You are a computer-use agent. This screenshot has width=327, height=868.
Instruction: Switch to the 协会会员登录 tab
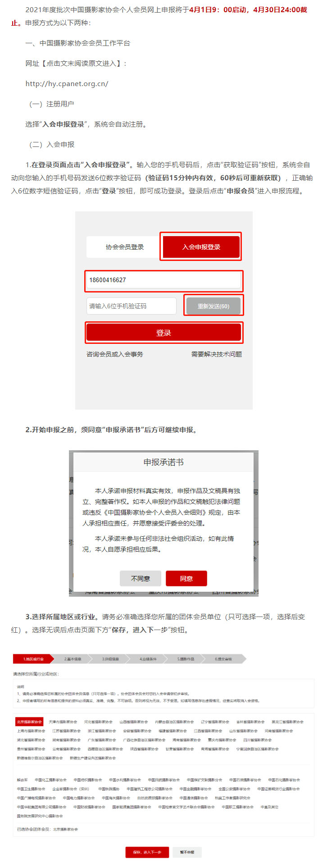125,247
